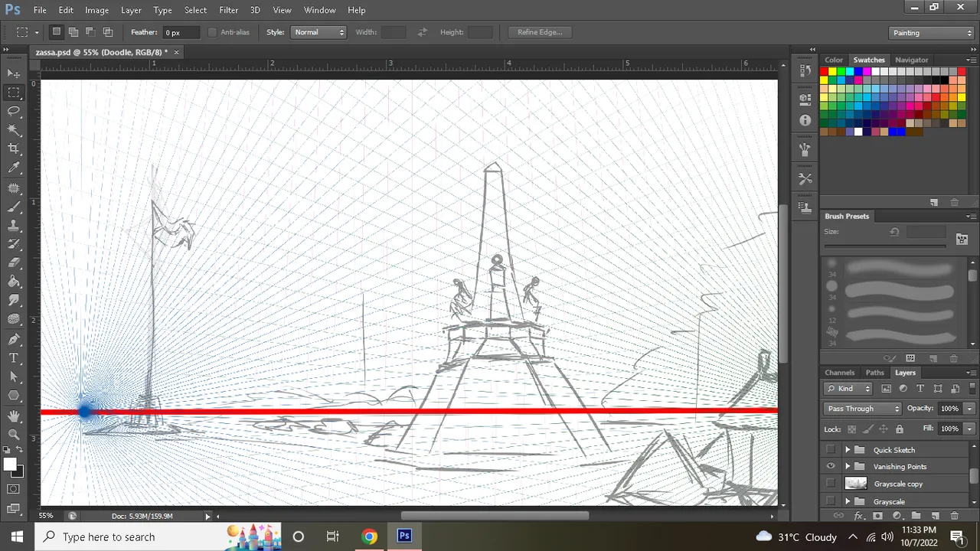Pick the cyan swatch in first row
The width and height of the screenshot is (980, 551).
(x=850, y=72)
